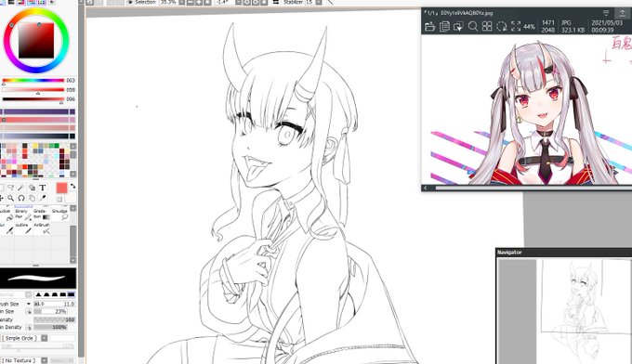Click the viewer file name title text
This screenshot has width=632, height=364.
(x=467, y=13)
